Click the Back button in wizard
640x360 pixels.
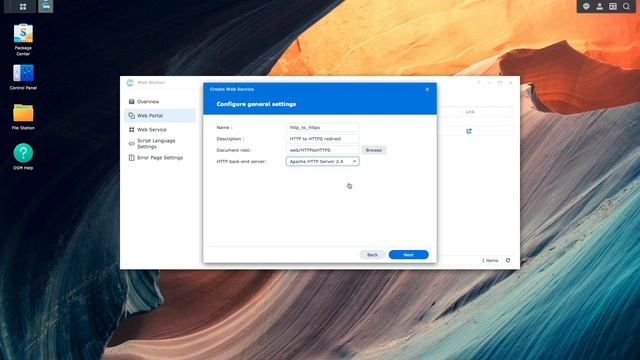(372, 255)
